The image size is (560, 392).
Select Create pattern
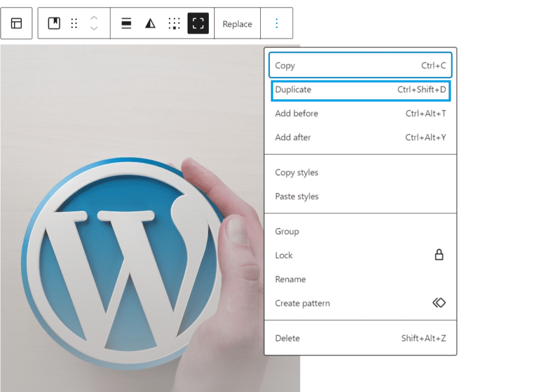pos(360,303)
